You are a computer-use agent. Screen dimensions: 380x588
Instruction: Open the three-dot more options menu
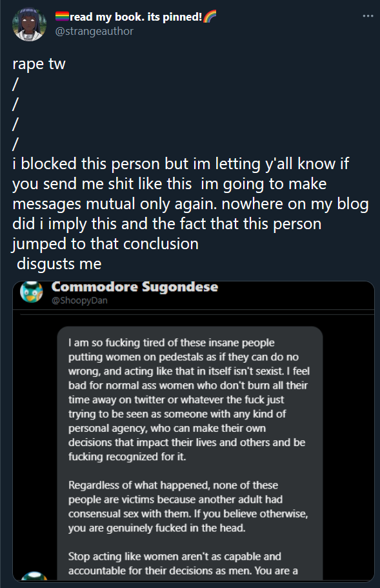pyautogui.click(x=368, y=16)
